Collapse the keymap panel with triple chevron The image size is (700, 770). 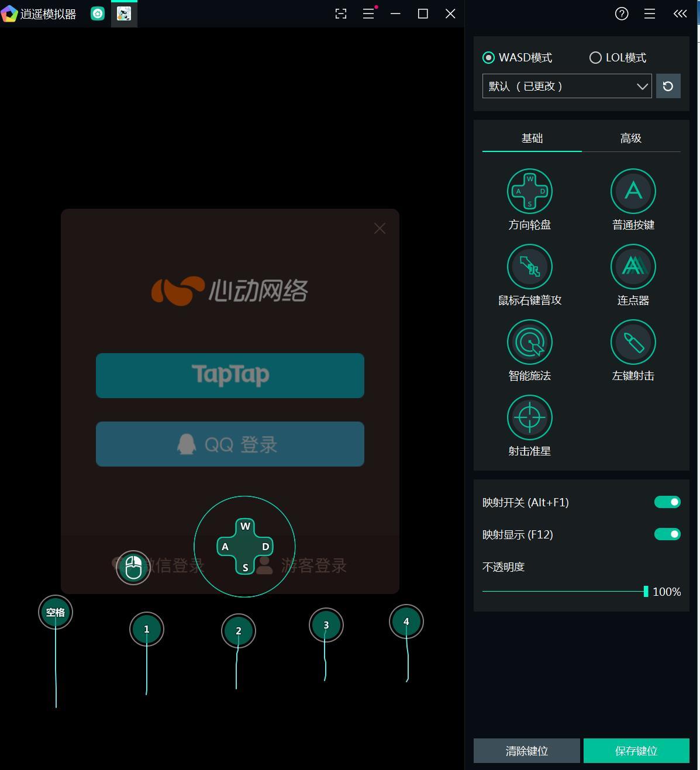tap(680, 14)
